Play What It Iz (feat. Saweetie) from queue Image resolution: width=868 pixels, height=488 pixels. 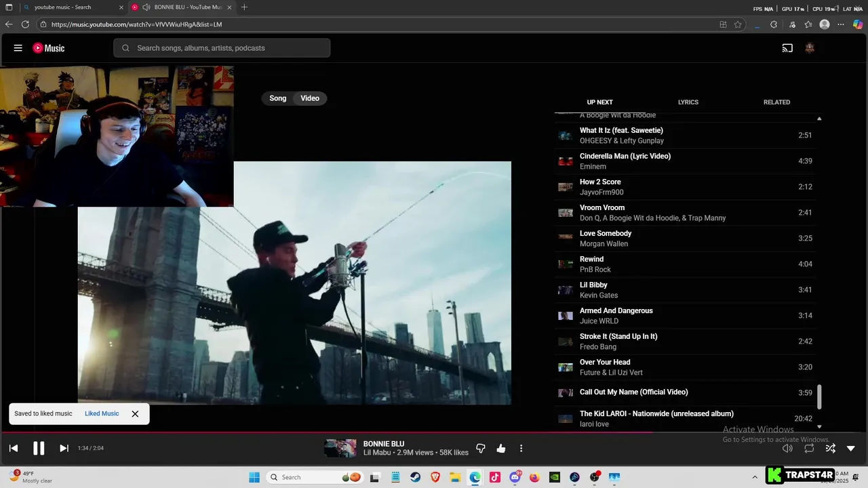click(x=685, y=136)
